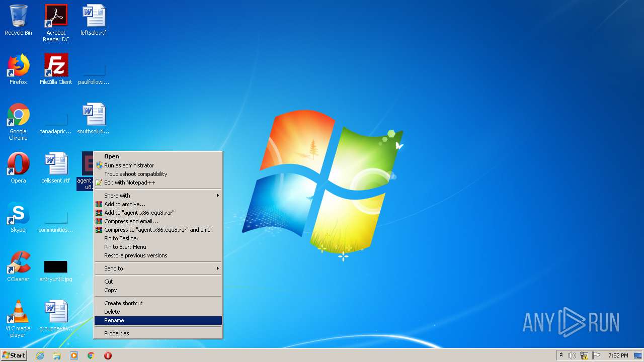The image size is (644, 362).
Task: Open the volume speaker tray icon
Action: click(x=572, y=355)
